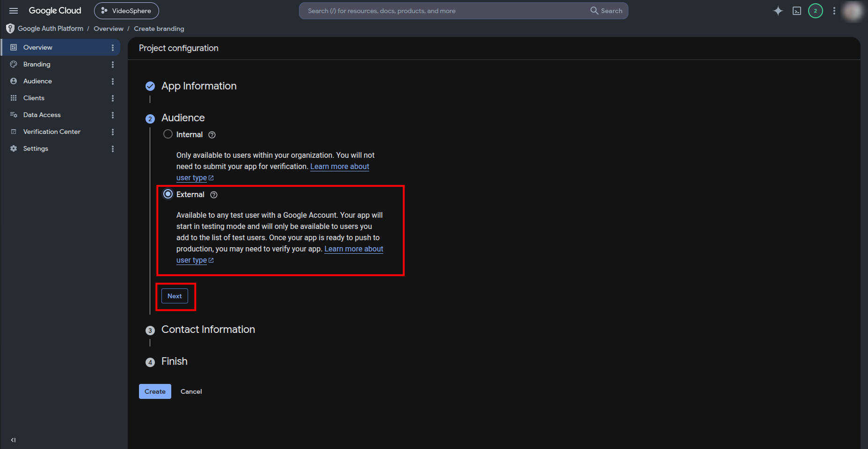Open the Clients item three-dot menu

pyautogui.click(x=113, y=98)
